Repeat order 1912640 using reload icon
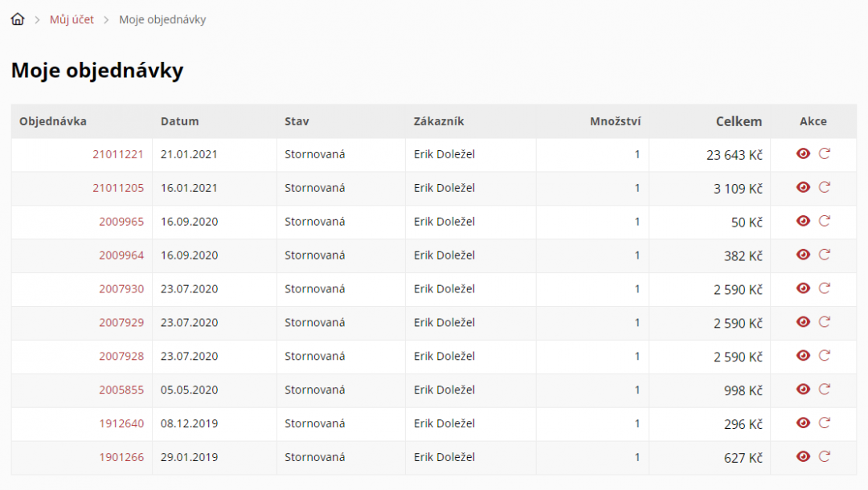 824,423
